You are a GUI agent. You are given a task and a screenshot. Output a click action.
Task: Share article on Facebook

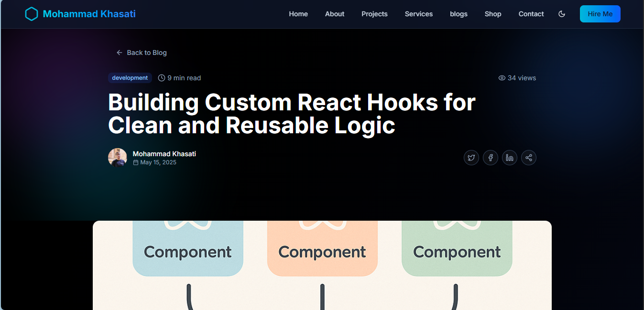pyautogui.click(x=491, y=158)
